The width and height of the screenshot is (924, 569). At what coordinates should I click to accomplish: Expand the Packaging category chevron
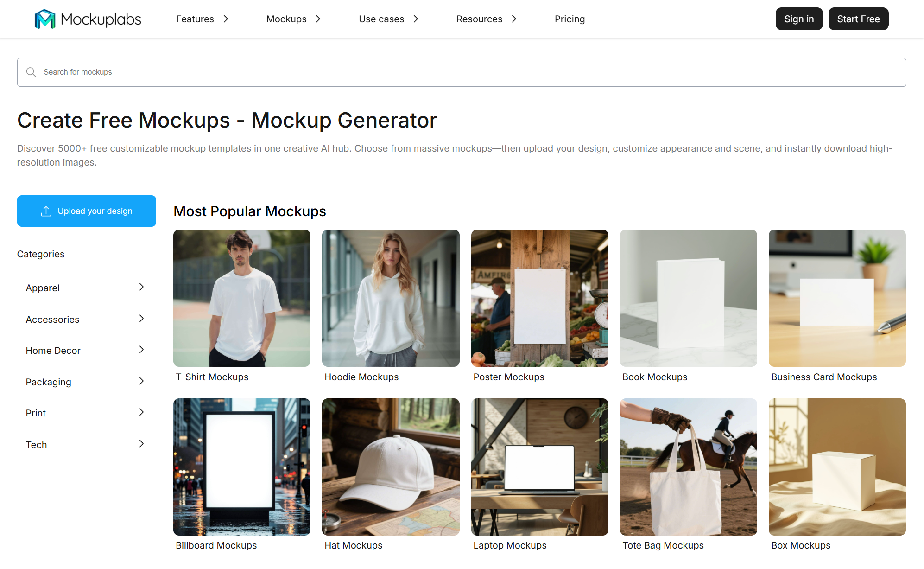(141, 381)
